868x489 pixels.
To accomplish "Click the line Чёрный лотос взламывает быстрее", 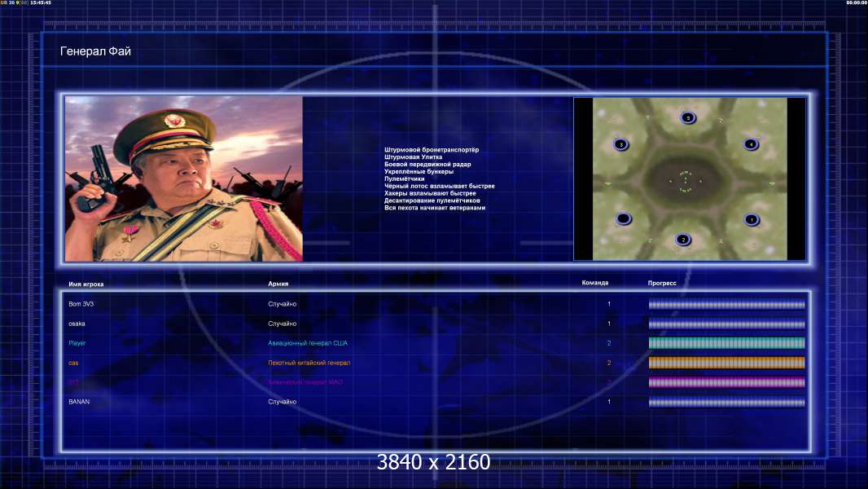I will tap(440, 186).
